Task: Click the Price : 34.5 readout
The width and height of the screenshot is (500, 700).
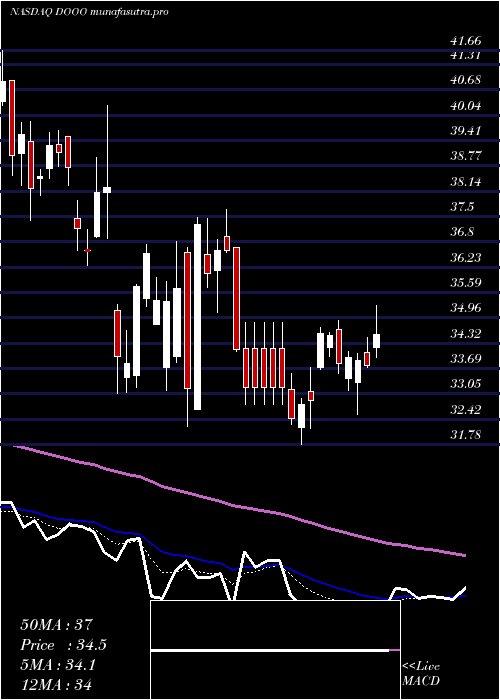Action: pos(63,645)
